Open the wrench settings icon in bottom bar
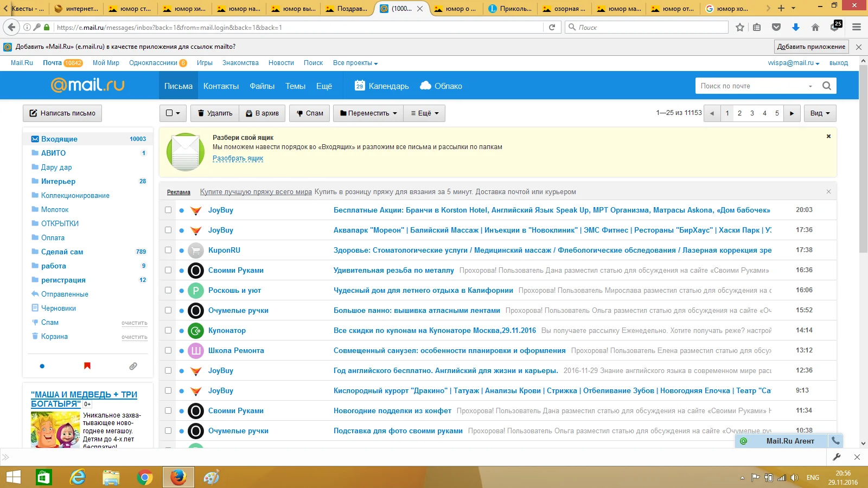This screenshot has height=488, width=868. coord(837,457)
